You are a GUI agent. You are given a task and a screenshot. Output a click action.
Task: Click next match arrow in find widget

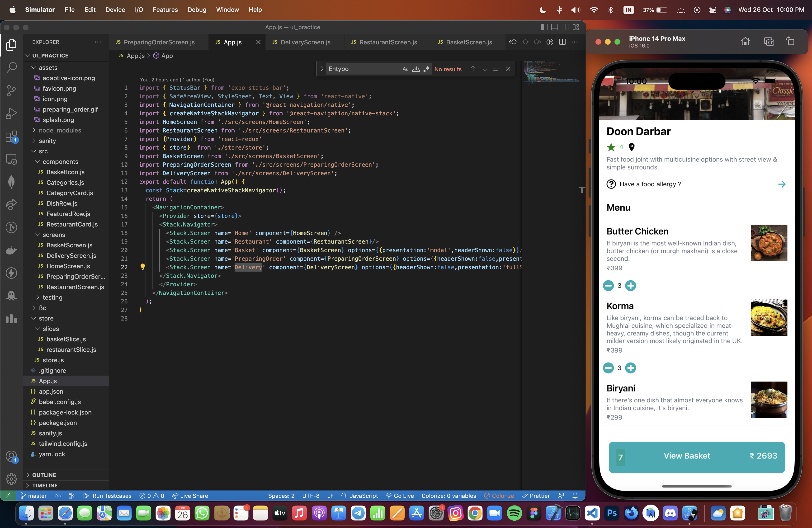[x=485, y=69]
